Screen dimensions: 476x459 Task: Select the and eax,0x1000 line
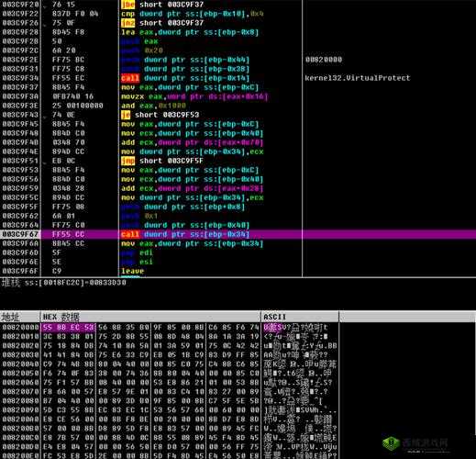point(153,106)
